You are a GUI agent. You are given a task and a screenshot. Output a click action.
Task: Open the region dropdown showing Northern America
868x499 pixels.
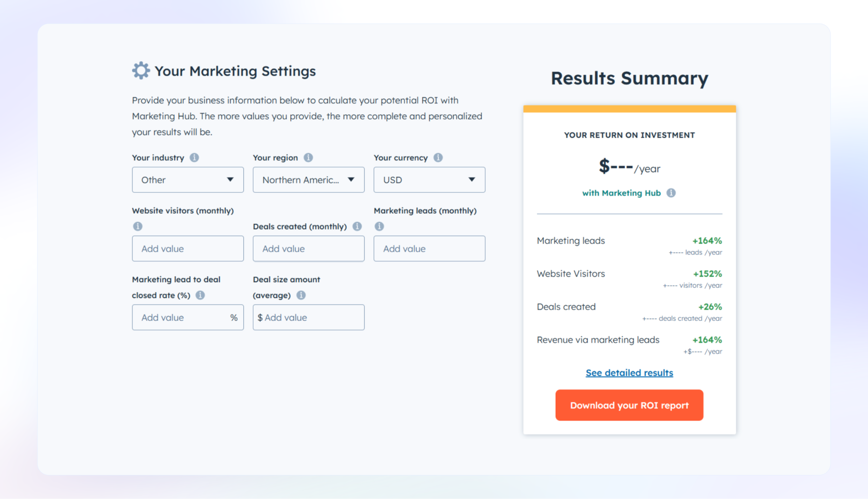pyautogui.click(x=308, y=180)
